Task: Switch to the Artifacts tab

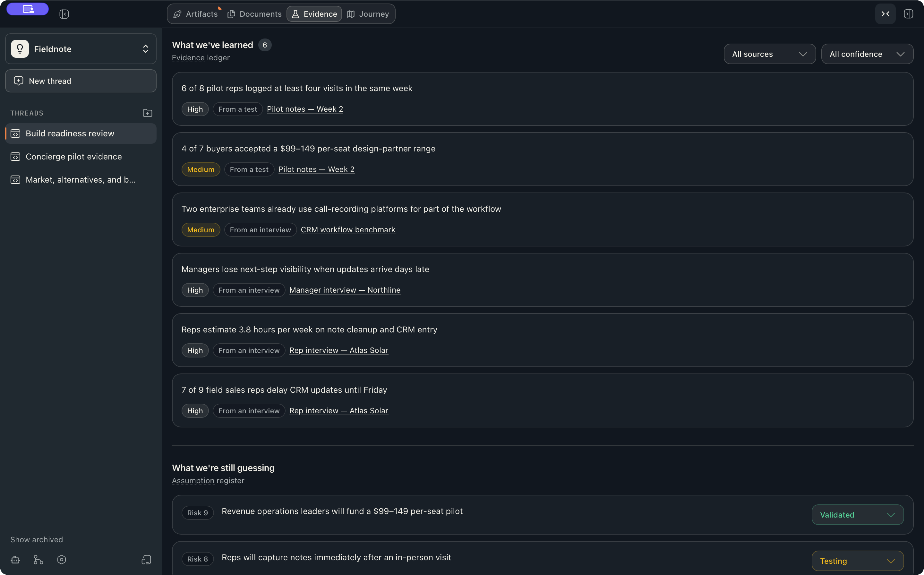Action: [x=195, y=14]
